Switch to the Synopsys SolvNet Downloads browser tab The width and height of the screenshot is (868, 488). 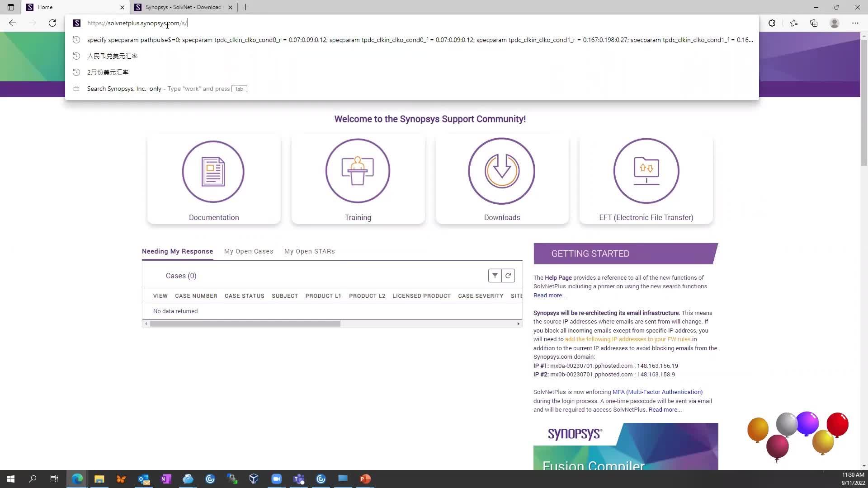pos(181,7)
